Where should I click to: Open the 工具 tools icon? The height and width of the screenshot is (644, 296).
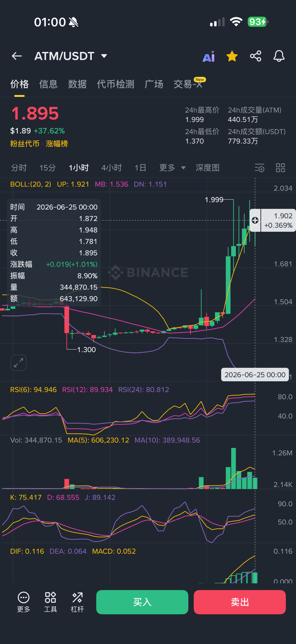pyautogui.click(x=50, y=602)
